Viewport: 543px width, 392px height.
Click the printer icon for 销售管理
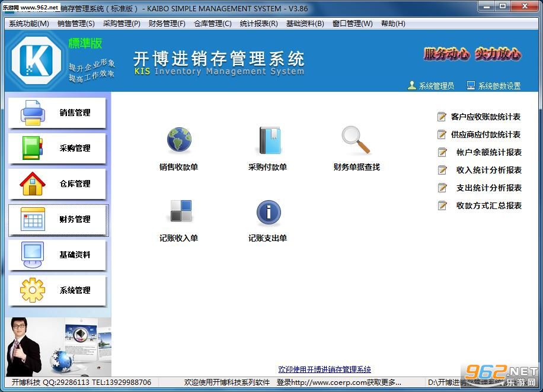point(33,113)
